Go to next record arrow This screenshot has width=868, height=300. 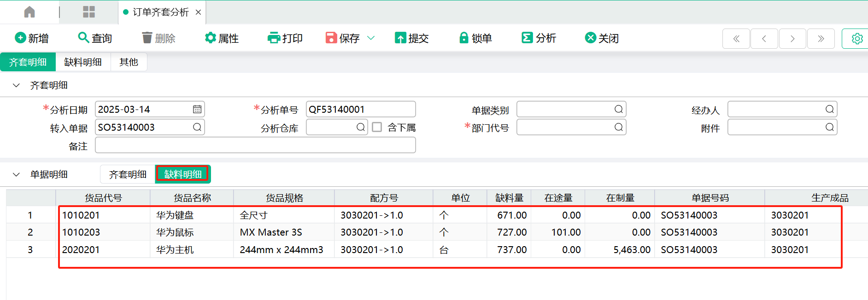(792, 39)
